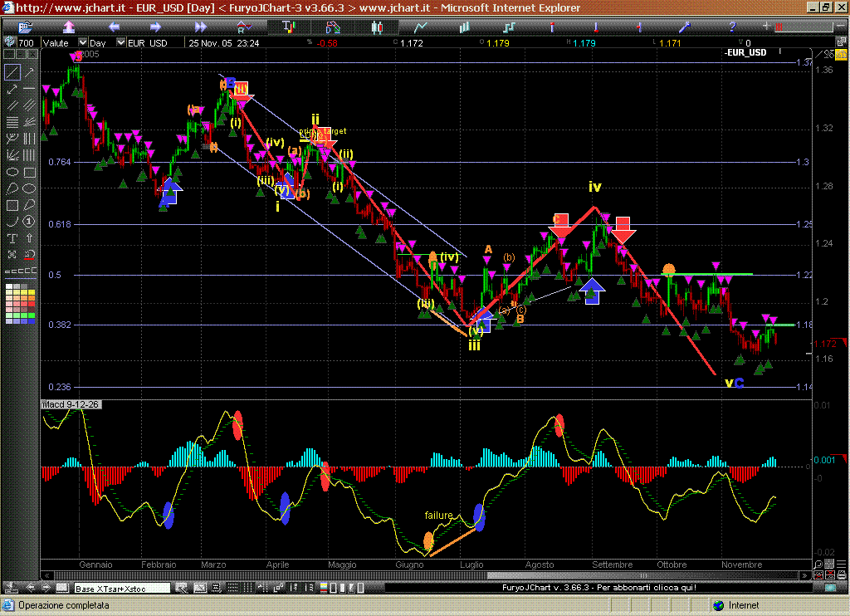Screen dimensions: 850x616
Task: Switch to candlestick chart style
Action: click(376, 27)
